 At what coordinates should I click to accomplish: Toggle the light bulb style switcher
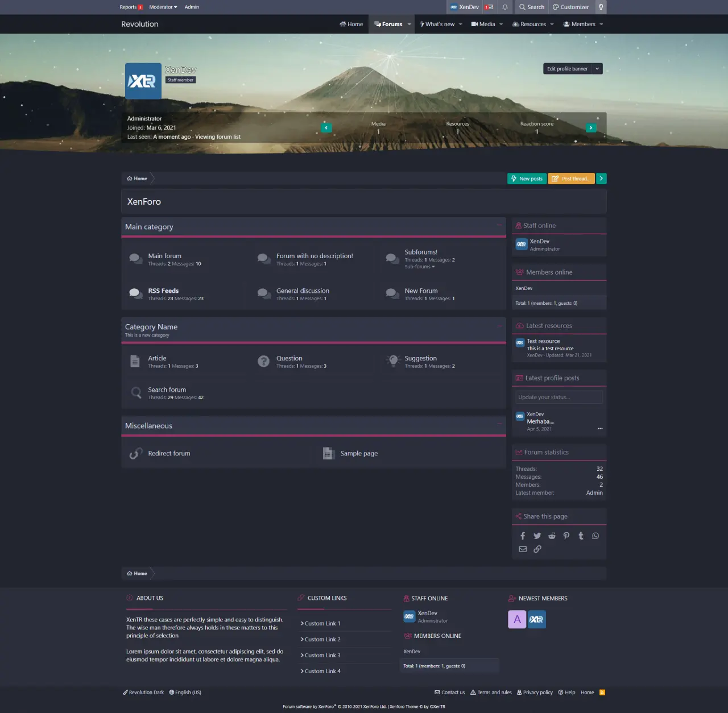coord(601,7)
